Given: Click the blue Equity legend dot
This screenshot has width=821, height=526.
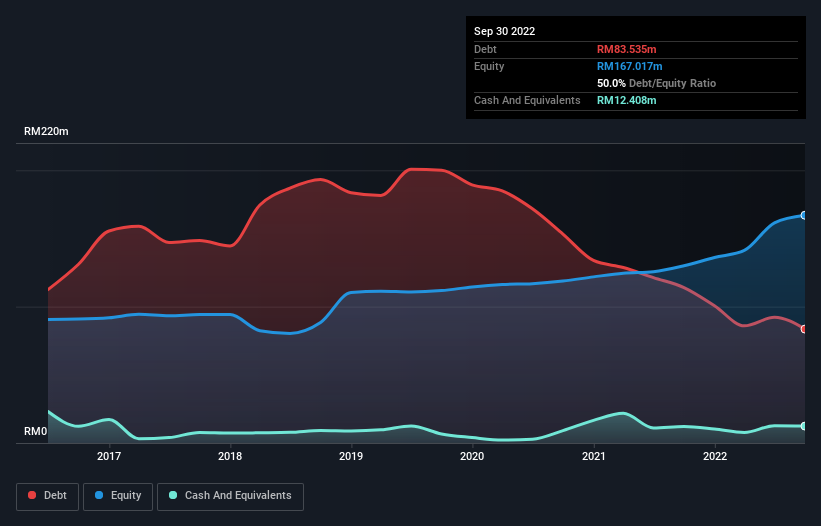Looking at the screenshot, I should 99,495.
